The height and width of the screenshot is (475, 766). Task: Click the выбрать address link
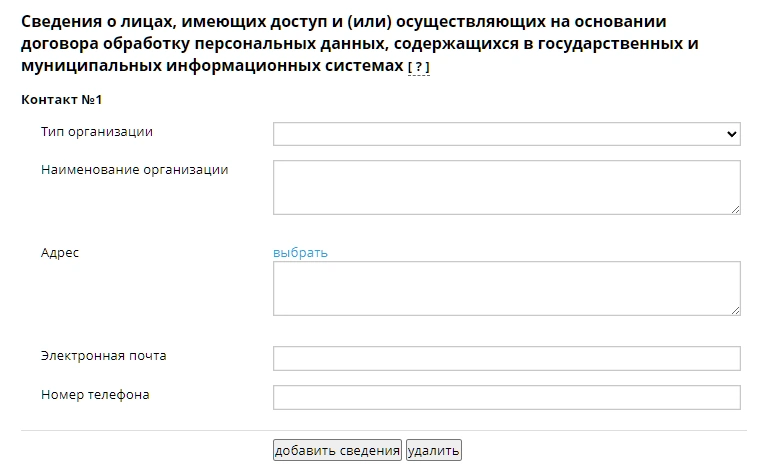coord(300,253)
